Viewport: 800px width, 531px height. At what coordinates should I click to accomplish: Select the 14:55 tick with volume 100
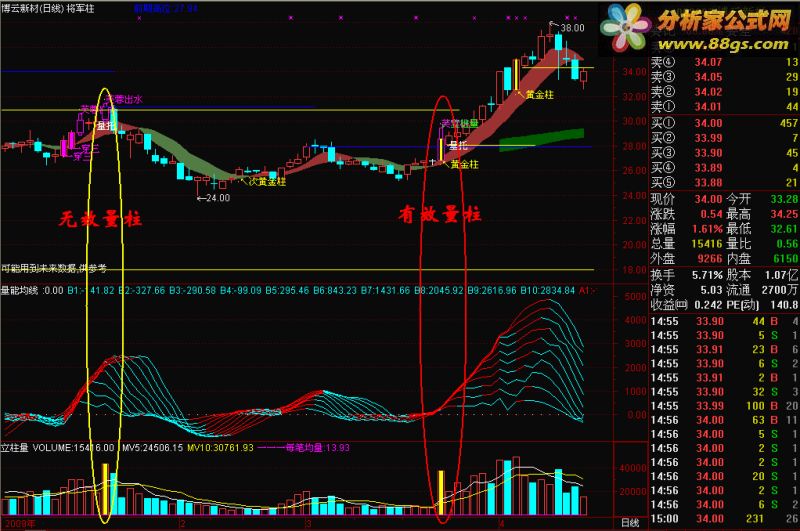(x=724, y=406)
